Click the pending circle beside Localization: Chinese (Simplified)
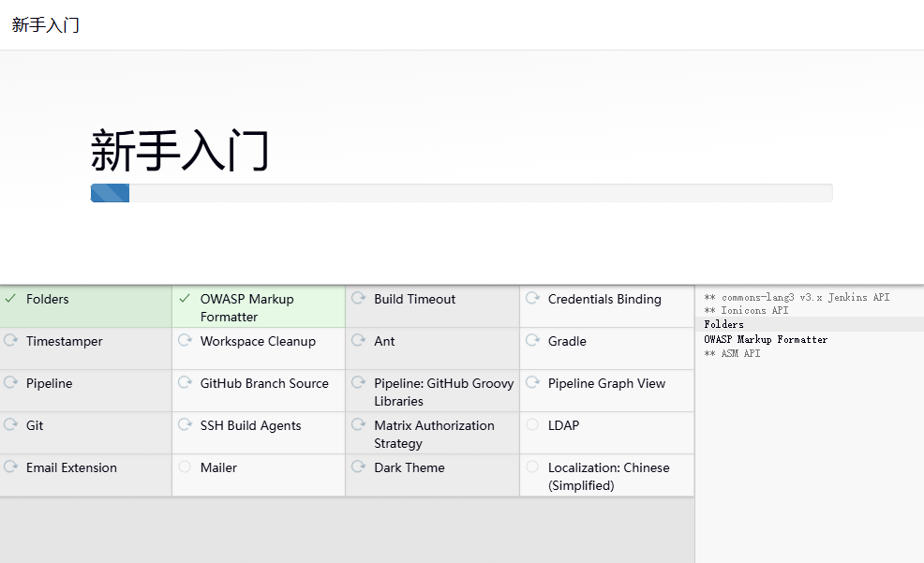This screenshot has width=924, height=563. pyautogui.click(x=532, y=467)
